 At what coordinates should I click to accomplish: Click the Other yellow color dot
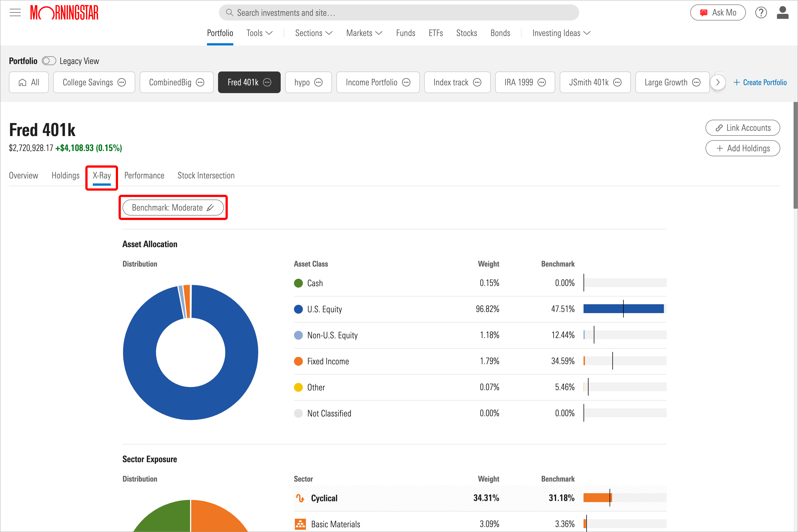click(x=298, y=387)
